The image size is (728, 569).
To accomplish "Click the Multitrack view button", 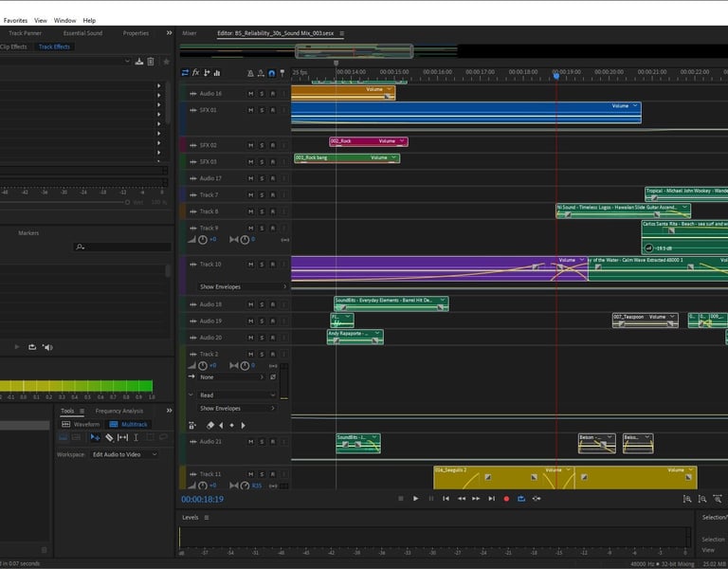I will pos(128,424).
